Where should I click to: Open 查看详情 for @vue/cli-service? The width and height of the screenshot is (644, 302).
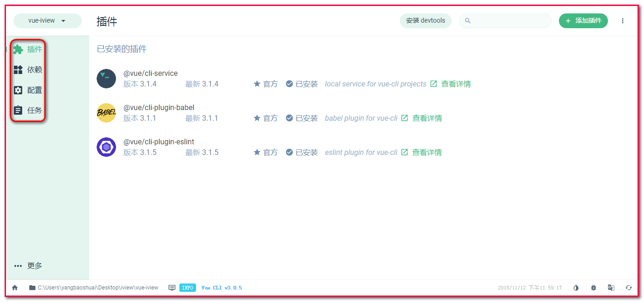(x=451, y=84)
